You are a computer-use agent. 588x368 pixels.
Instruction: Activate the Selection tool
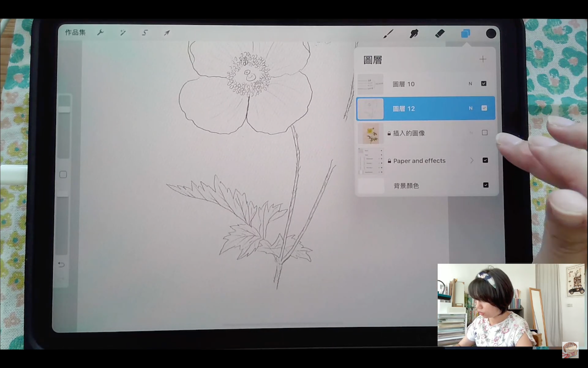[144, 33]
